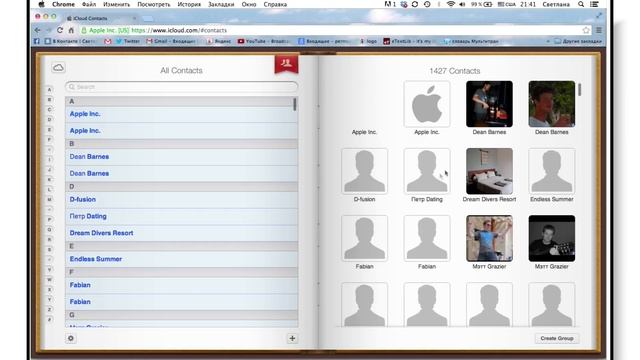
Task: Add a new contact with plus button
Action: pyautogui.click(x=292, y=338)
